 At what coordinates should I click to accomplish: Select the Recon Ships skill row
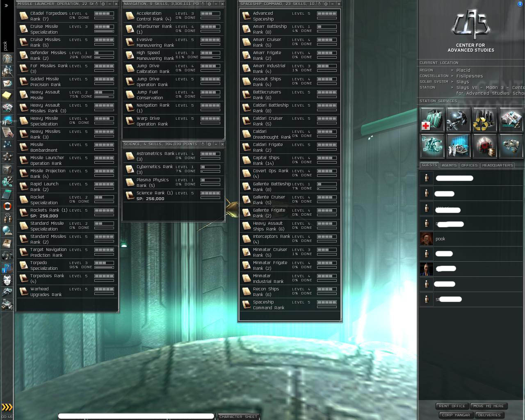tap(290, 292)
